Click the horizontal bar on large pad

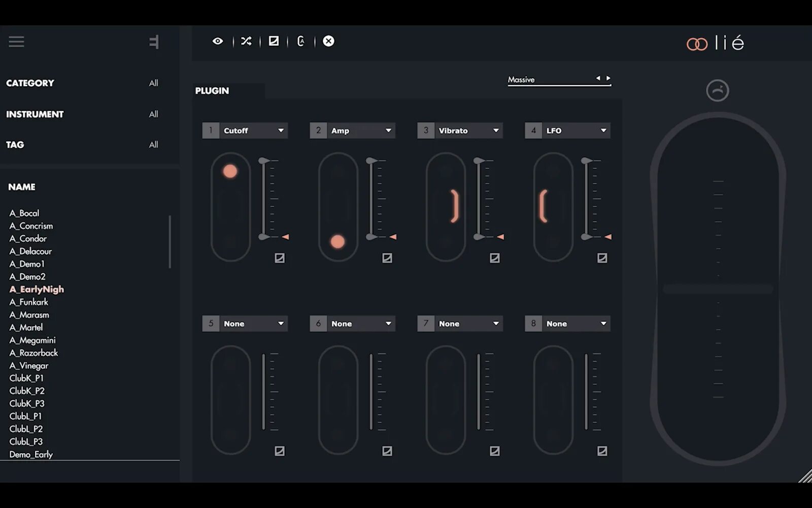tap(718, 289)
